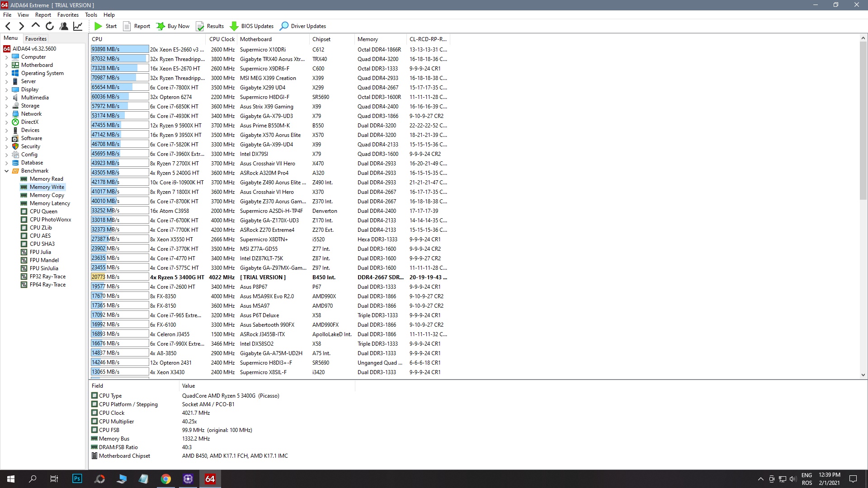Open the user Favorites manager icon
Viewport: 868px width, 488px height.
click(64, 26)
